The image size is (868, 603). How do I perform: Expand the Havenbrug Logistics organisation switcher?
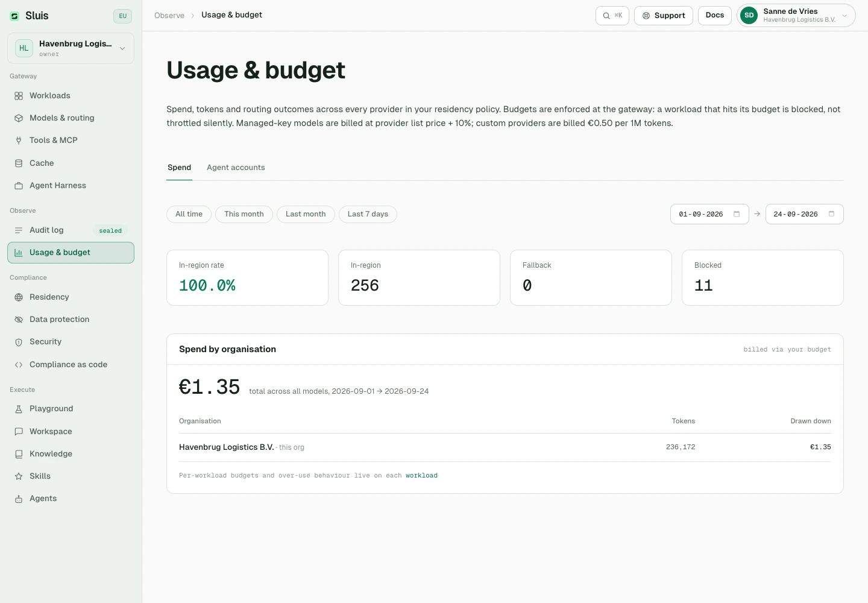pos(71,48)
